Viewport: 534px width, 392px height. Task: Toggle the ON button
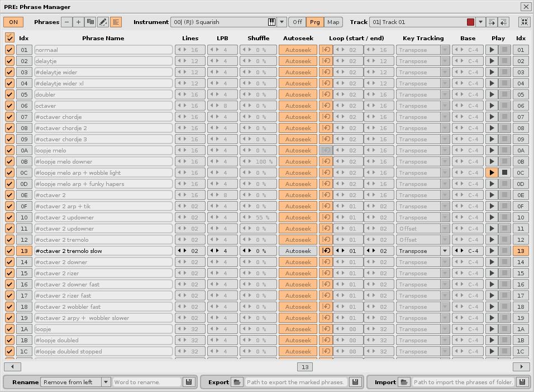pos(13,22)
